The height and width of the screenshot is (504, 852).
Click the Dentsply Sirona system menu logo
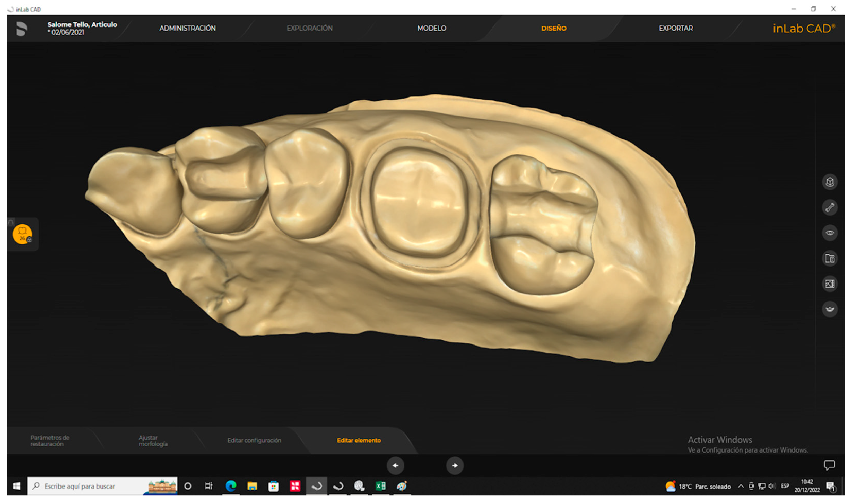coord(21,29)
